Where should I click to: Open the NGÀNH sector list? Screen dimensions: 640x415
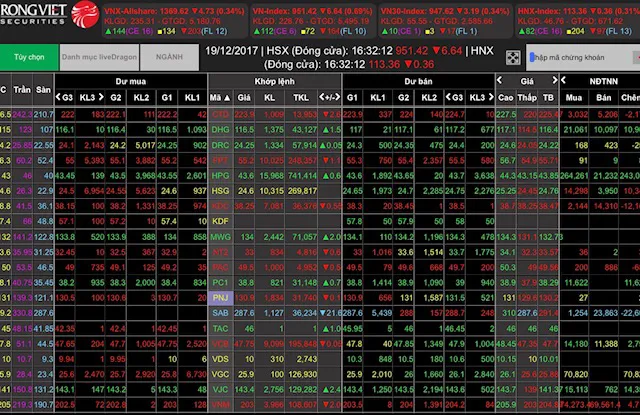coord(168,58)
